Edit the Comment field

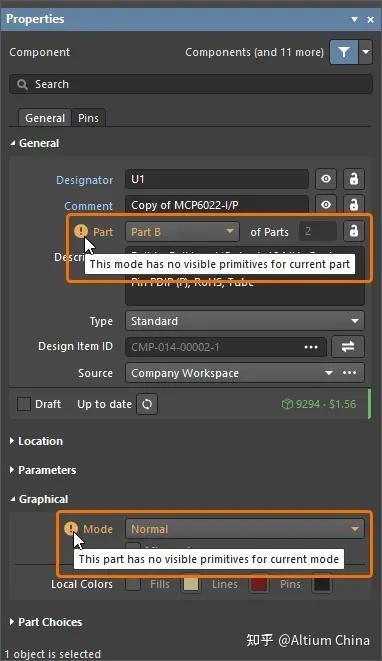(x=217, y=205)
